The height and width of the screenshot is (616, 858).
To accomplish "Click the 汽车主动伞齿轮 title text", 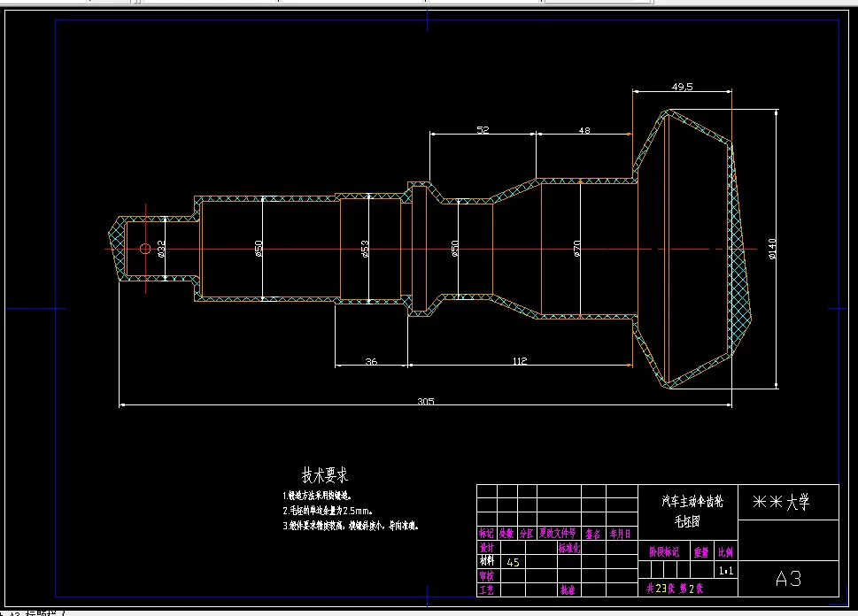I will point(692,501).
